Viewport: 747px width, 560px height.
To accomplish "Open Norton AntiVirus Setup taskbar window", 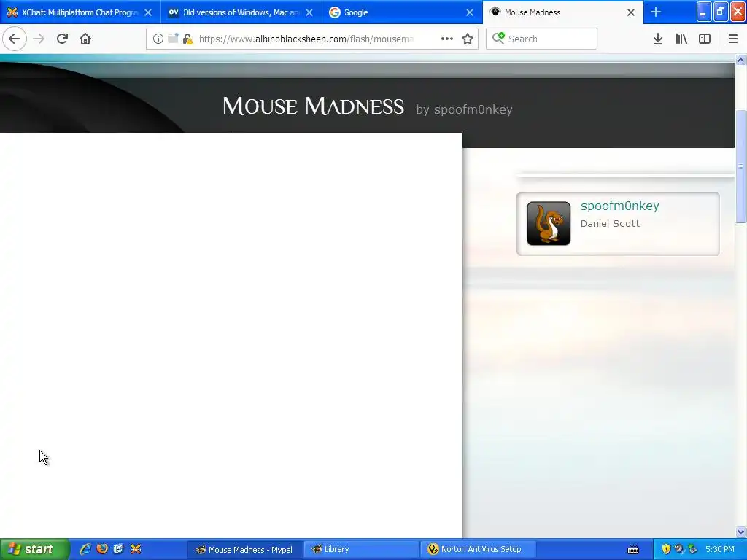I will pyautogui.click(x=479, y=550).
